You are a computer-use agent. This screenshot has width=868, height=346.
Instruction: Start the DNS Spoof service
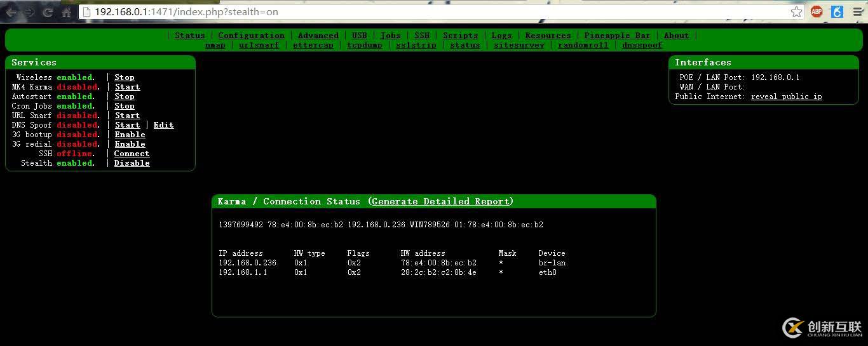point(128,125)
